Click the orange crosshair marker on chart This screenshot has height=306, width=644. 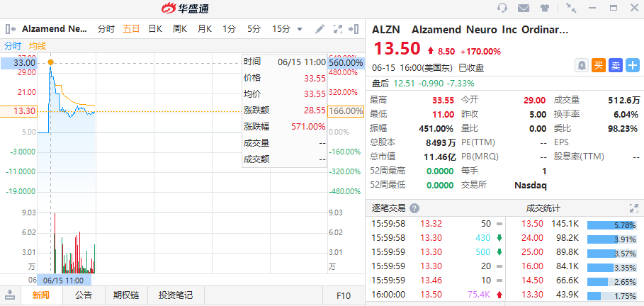pos(50,62)
